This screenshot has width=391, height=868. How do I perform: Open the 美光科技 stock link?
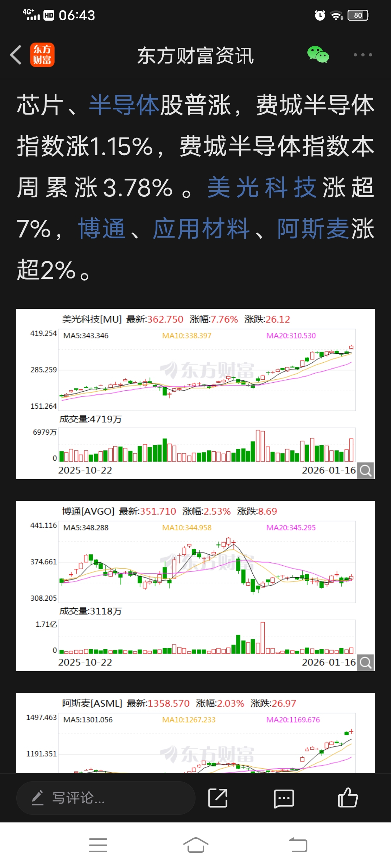pos(262,187)
